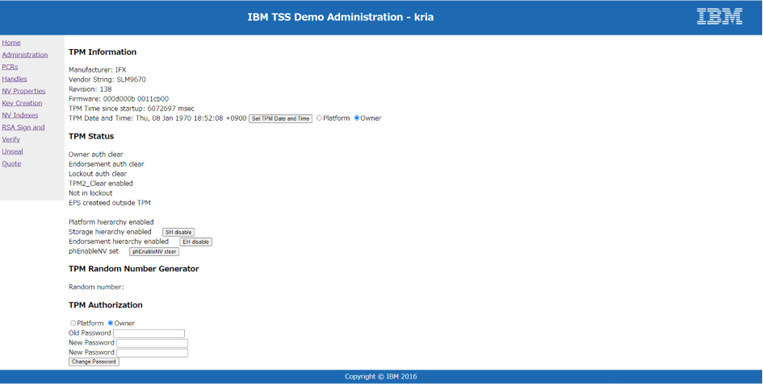Click the IBM logo in the header
Viewport: 763px width, 384px height.
[x=719, y=17]
